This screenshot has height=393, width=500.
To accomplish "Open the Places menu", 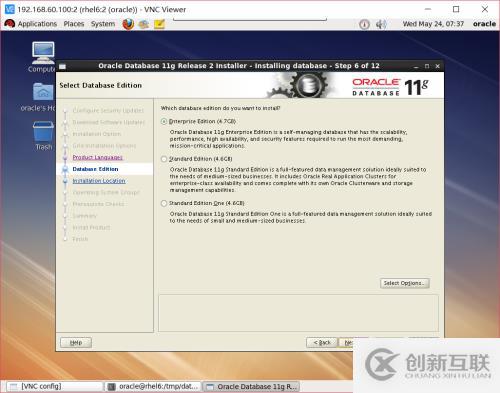I will [74, 24].
